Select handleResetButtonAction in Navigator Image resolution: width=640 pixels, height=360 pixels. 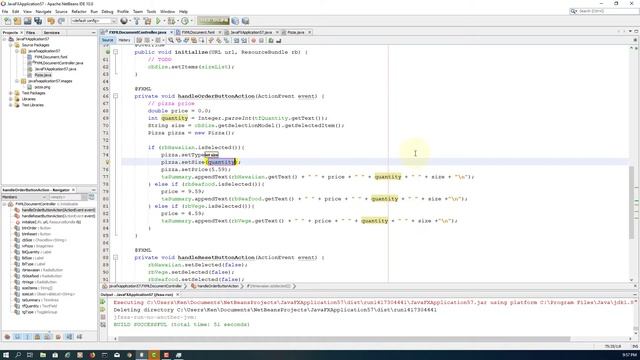[58, 216]
